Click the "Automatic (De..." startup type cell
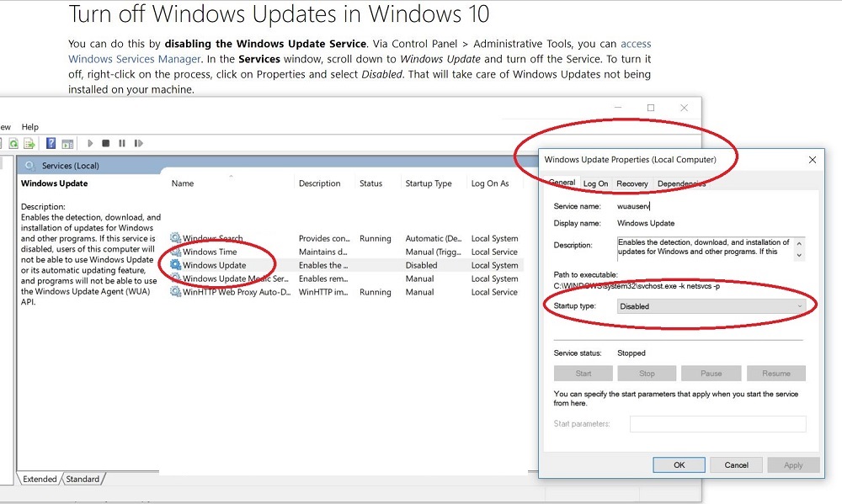842x504 pixels. point(434,238)
